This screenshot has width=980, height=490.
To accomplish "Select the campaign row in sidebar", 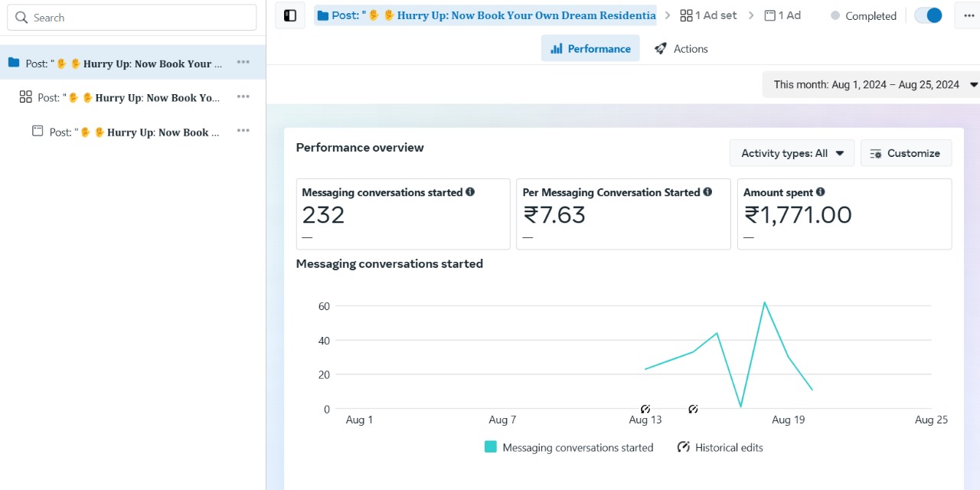I will (132, 63).
